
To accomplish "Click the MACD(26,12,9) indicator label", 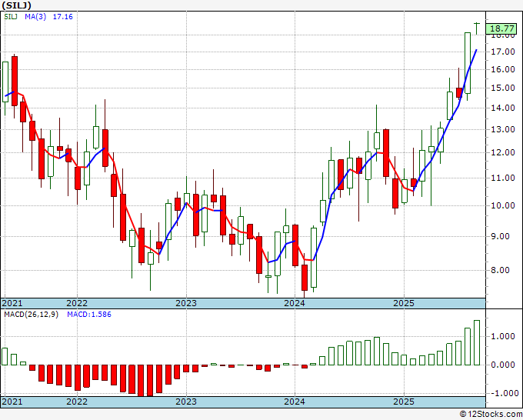I will (31, 315).
